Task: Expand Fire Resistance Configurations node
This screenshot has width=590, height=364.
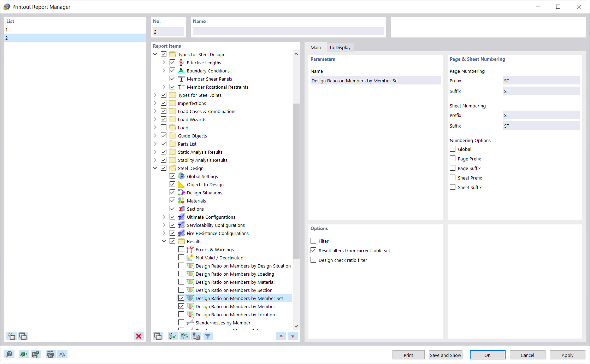Action: click(x=164, y=233)
